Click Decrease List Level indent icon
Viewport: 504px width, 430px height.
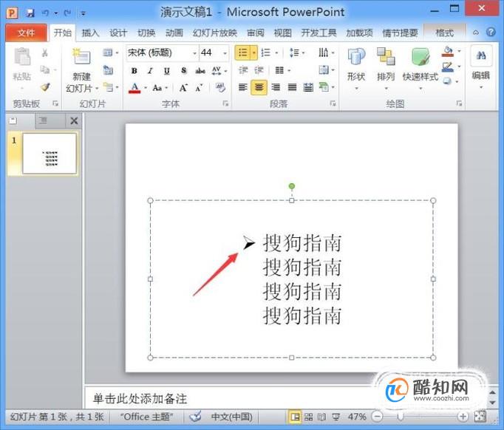[243, 70]
